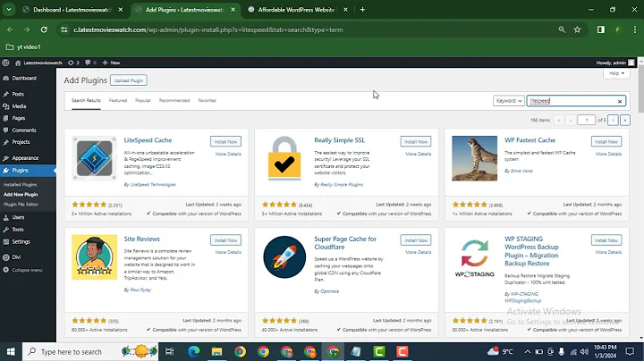Click Really Simple SSL padlock icon
This screenshot has height=361, width=644.
pos(284,158)
